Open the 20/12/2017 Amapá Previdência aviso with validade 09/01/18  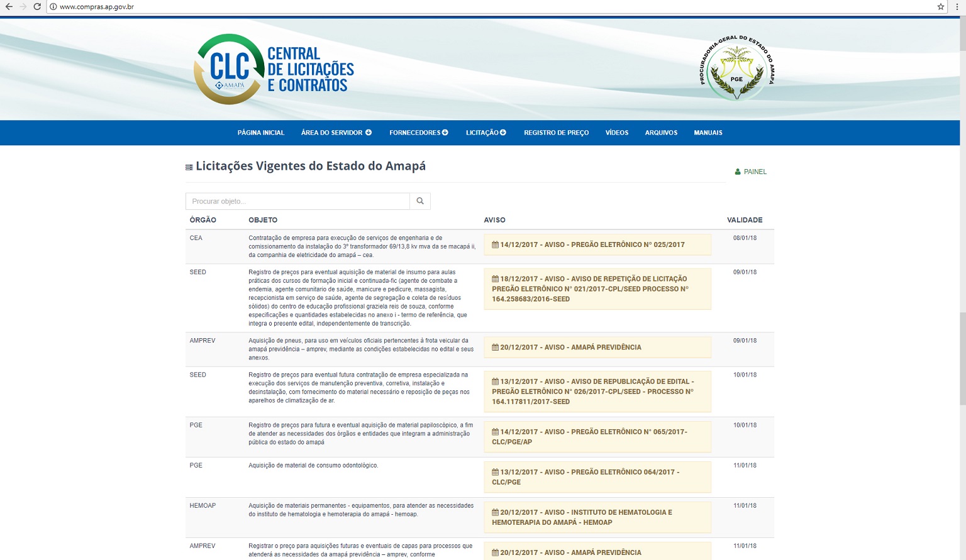click(x=597, y=347)
